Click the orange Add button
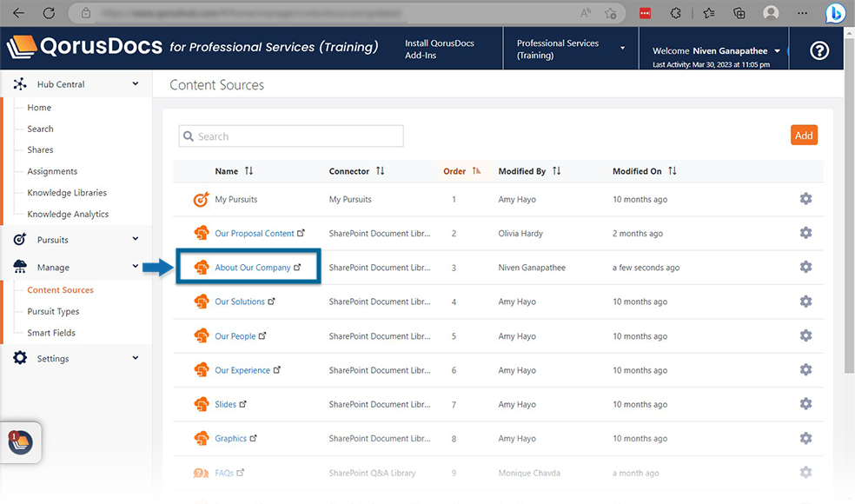The image size is (855, 504). 804,136
